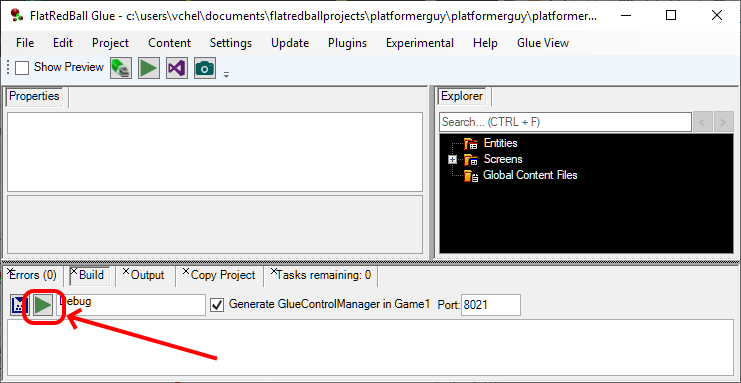Viewport: 741px width, 383px height.
Task: Click the build output text area
Action: click(x=370, y=347)
